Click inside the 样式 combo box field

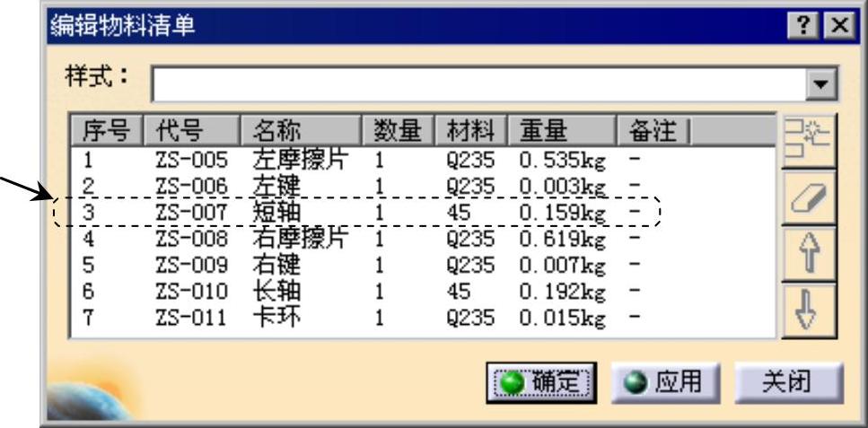coord(478,85)
